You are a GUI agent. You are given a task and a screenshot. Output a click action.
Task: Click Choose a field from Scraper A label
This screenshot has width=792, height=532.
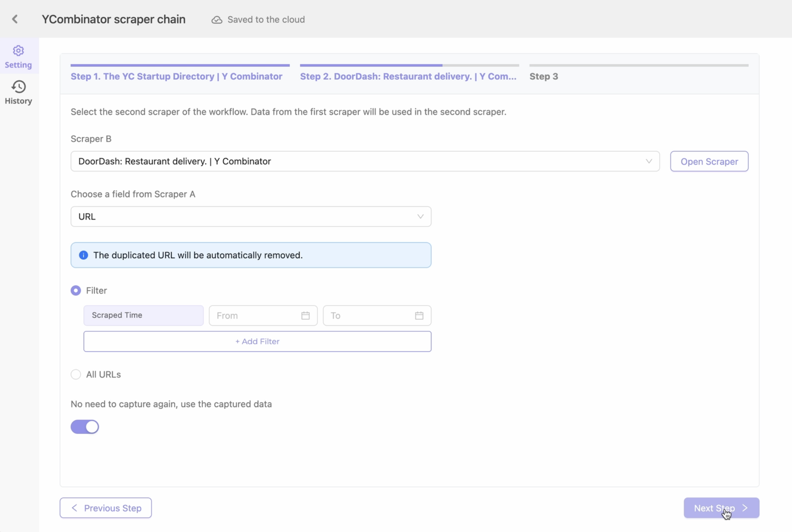133,194
